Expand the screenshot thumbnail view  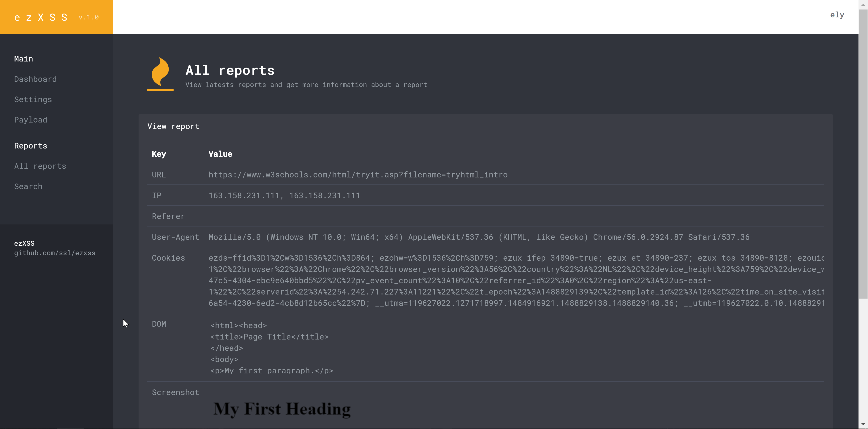[x=282, y=410]
